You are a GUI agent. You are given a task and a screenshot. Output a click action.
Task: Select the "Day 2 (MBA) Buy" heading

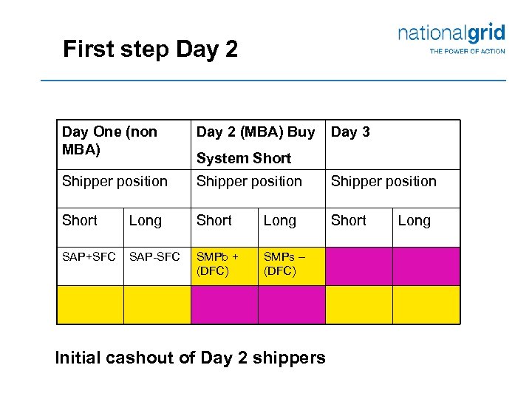click(x=255, y=132)
